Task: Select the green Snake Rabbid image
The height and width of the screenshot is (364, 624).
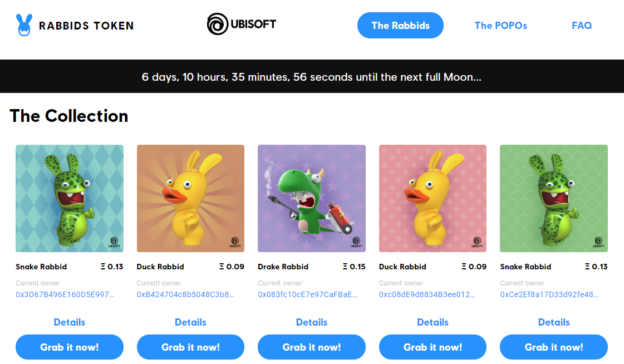Action: (554, 199)
